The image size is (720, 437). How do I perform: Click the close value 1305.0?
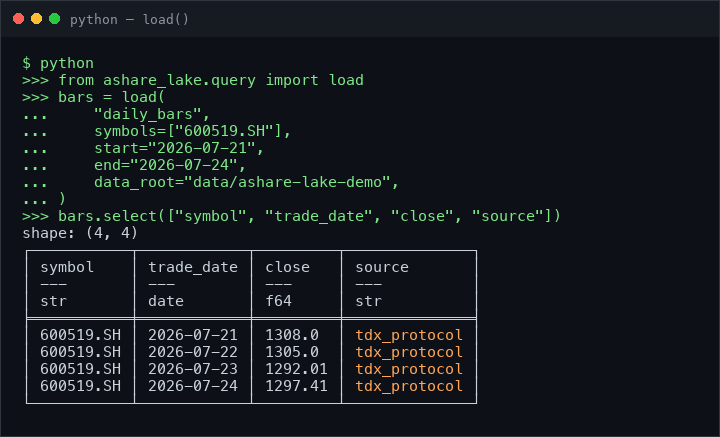pyautogui.click(x=292, y=352)
